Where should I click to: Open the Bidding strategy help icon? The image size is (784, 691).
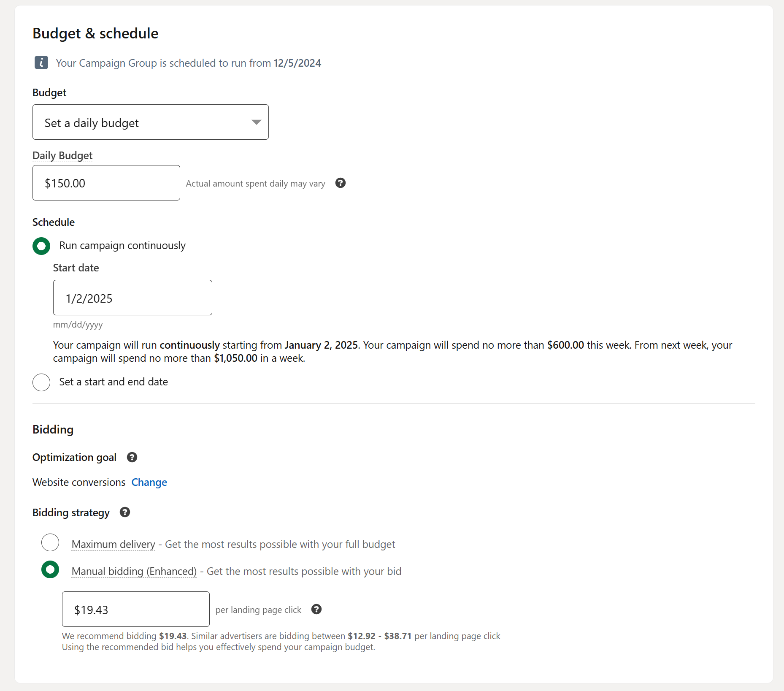click(x=125, y=512)
